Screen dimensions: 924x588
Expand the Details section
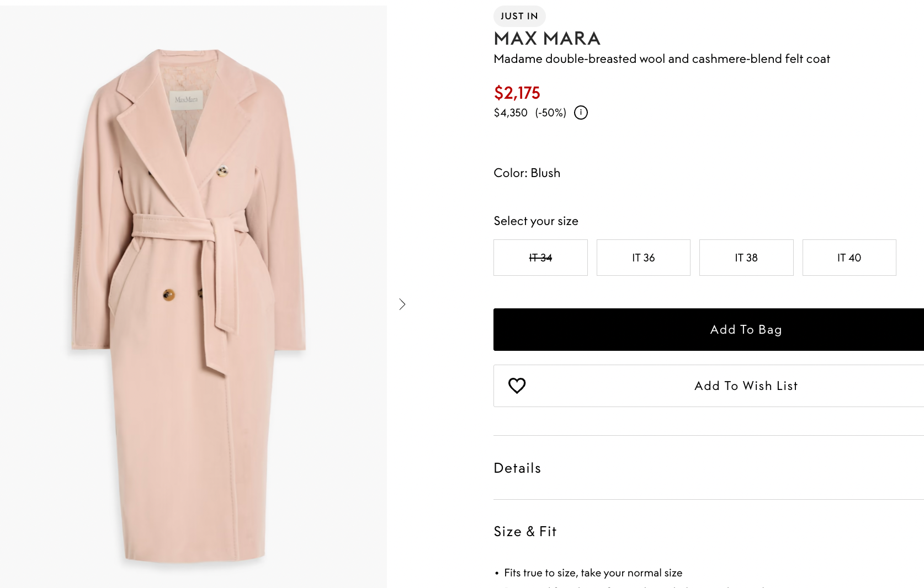click(517, 468)
